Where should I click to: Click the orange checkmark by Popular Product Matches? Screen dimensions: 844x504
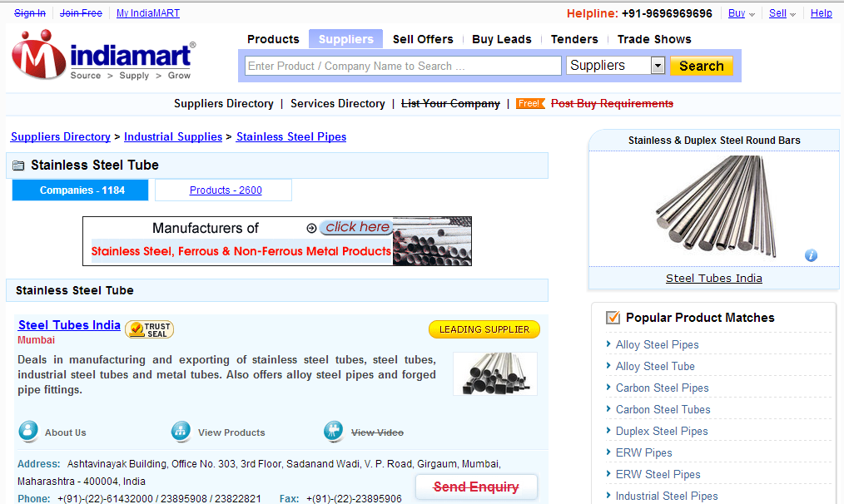tap(613, 317)
